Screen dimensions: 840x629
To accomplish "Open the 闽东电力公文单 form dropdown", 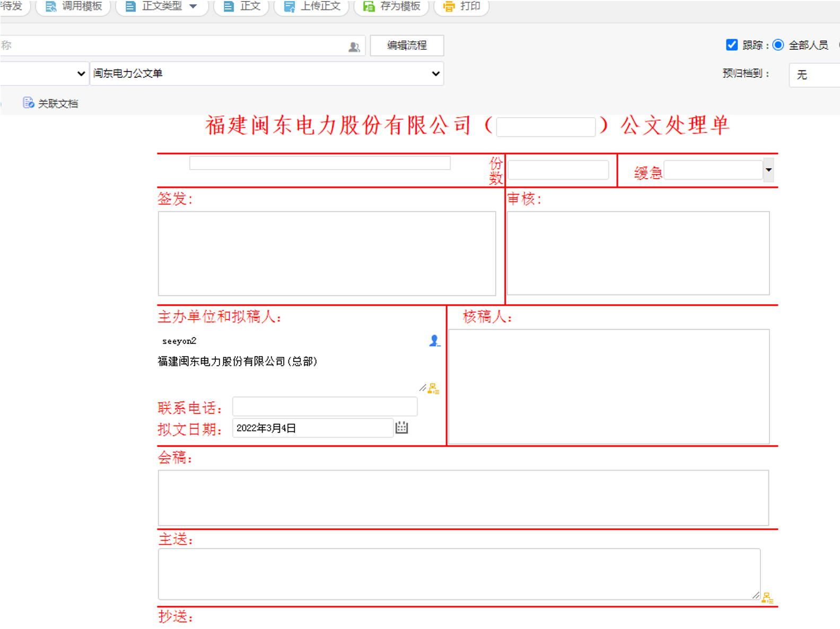I will (267, 74).
